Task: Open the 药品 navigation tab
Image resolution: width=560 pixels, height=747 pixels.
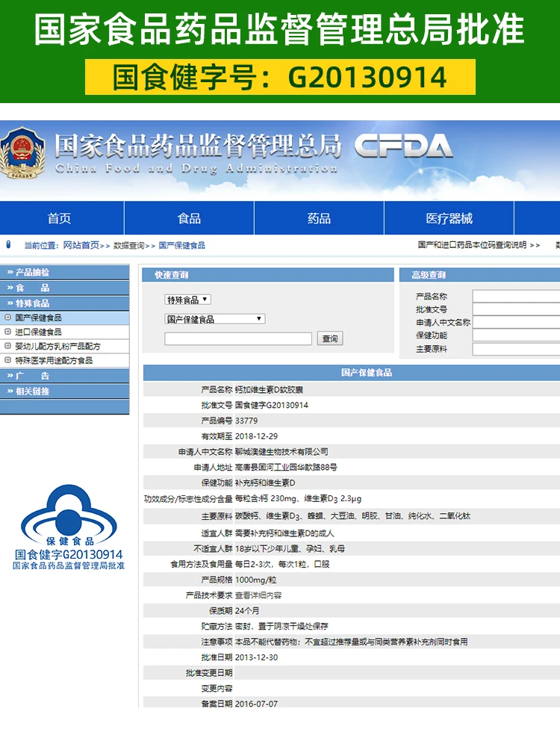Action: tap(319, 218)
